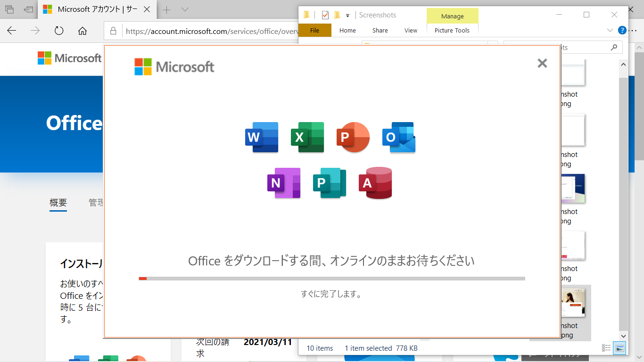Viewport: 644px width, 362px height.
Task: Go to the Edge home page
Action: (x=83, y=31)
